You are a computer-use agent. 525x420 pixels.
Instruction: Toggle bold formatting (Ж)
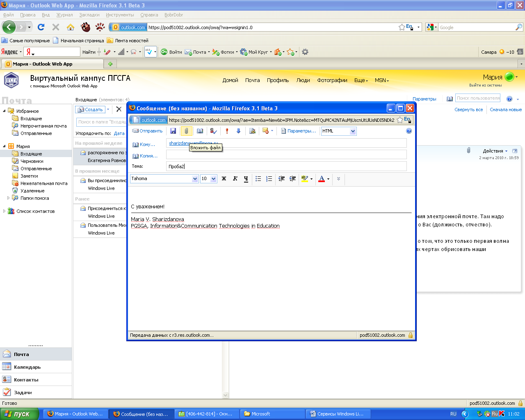(224, 178)
